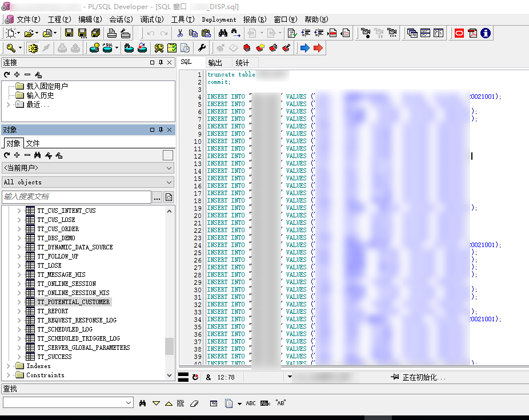Click the document icon button beside search box
Image resolution: width=529 pixels, height=420 pixels.
(169, 197)
